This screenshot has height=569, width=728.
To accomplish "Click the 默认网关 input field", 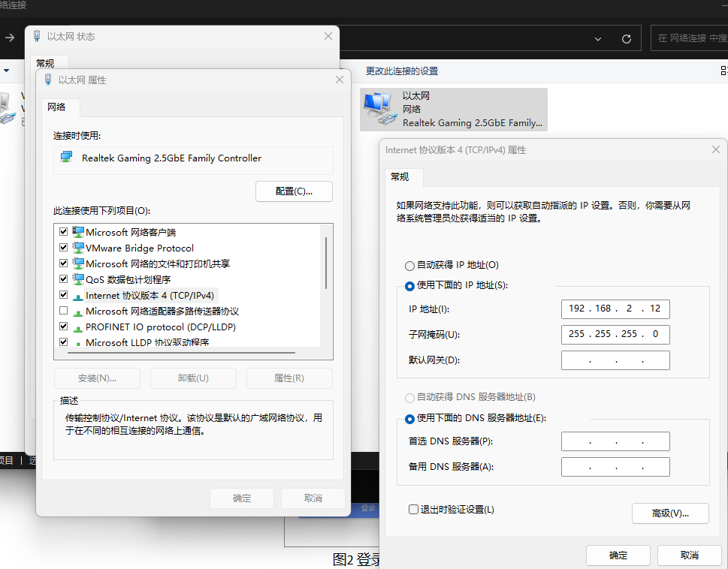I will coord(615,360).
